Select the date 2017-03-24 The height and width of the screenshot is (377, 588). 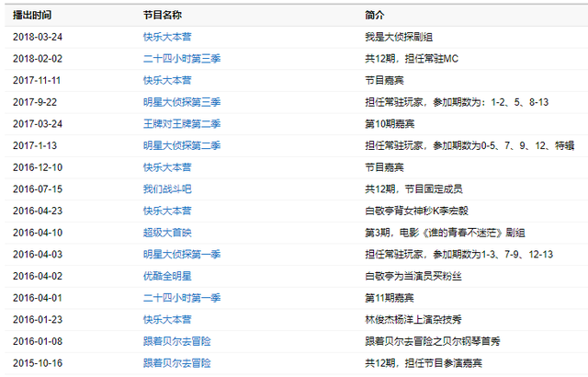point(38,124)
